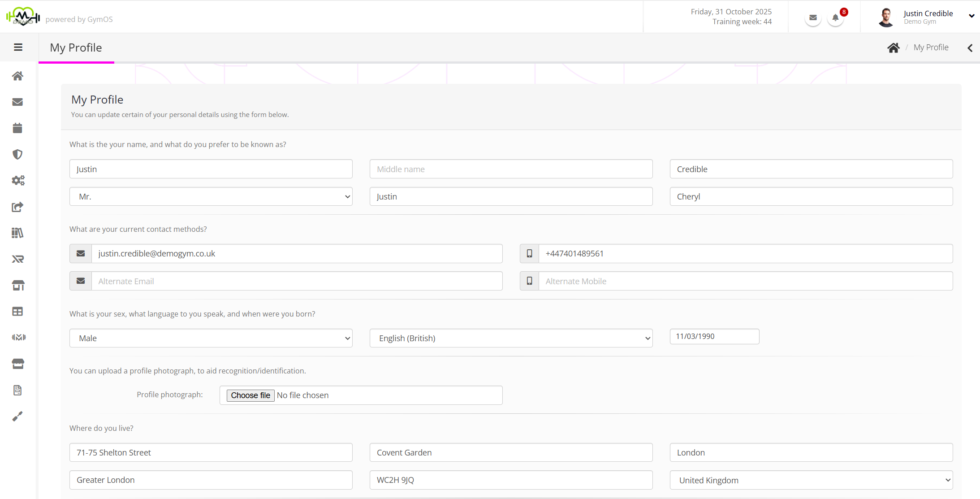Viewport: 980px width, 499px height.
Task: Click the Alternate Email input field
Action: pos(297,281)
